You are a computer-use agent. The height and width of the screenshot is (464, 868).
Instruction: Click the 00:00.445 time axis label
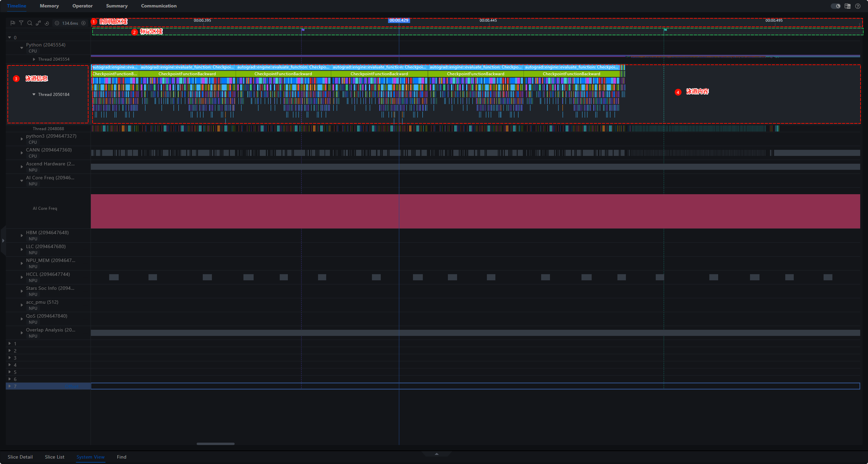(488, 20)
